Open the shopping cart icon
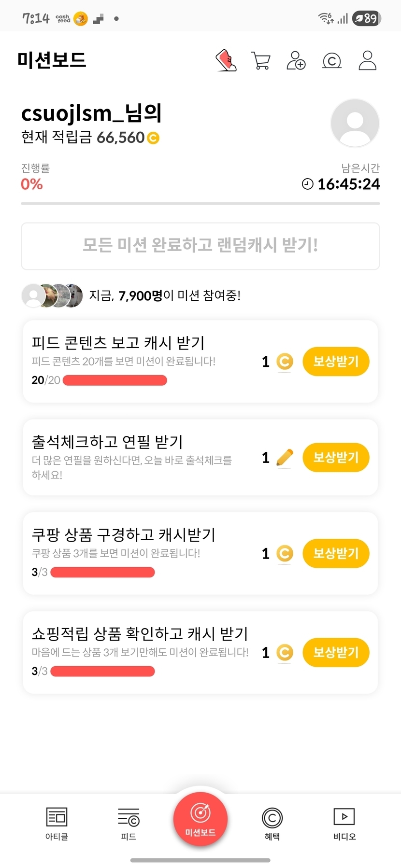Screen dimensions: 401x868 [261, 61]
